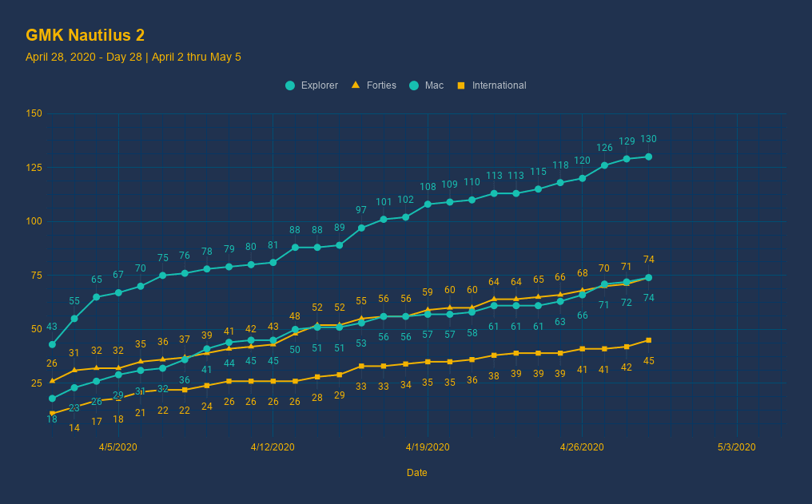This screenshot has width=812, height=504.
Task: Click the Date x-axis title
Action: (x=416, y=473)
